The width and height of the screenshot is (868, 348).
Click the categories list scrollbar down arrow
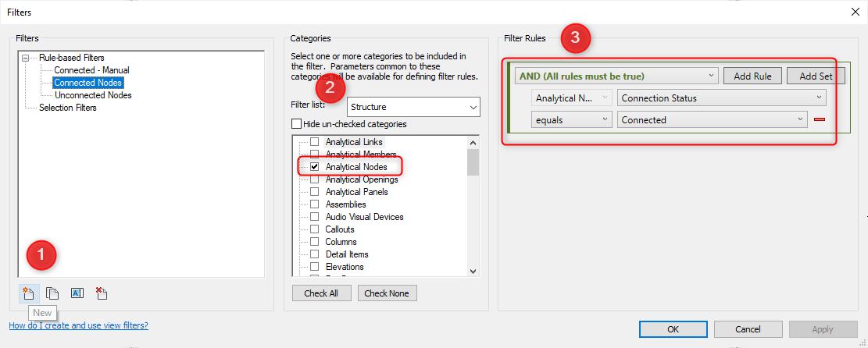pyautogui.click(x=473, y=271)
